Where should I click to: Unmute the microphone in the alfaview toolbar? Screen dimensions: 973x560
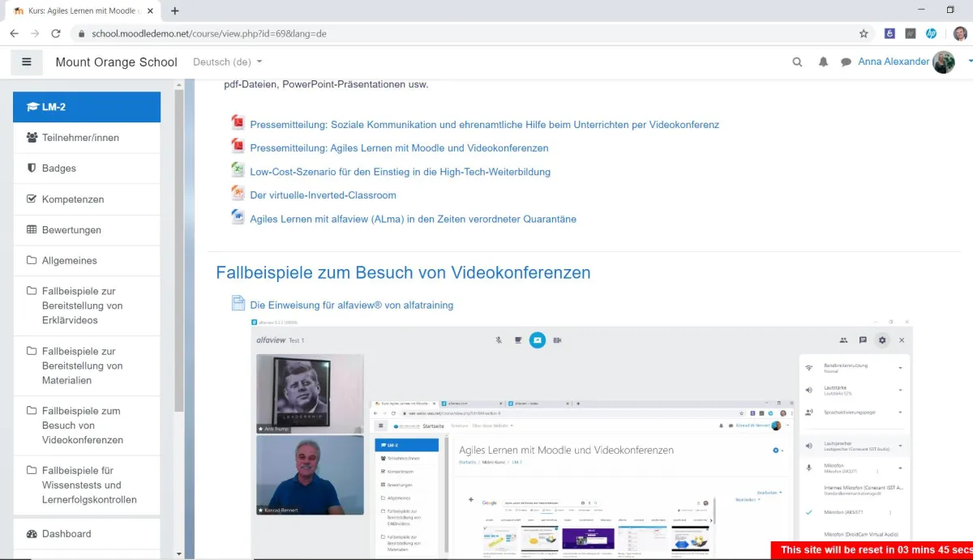[498, 340]
